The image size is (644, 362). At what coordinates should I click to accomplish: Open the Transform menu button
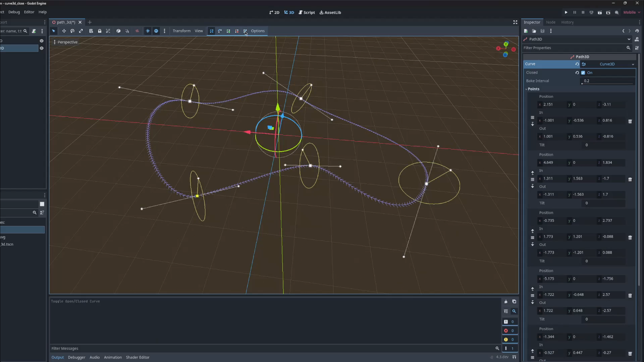point(182,31)
